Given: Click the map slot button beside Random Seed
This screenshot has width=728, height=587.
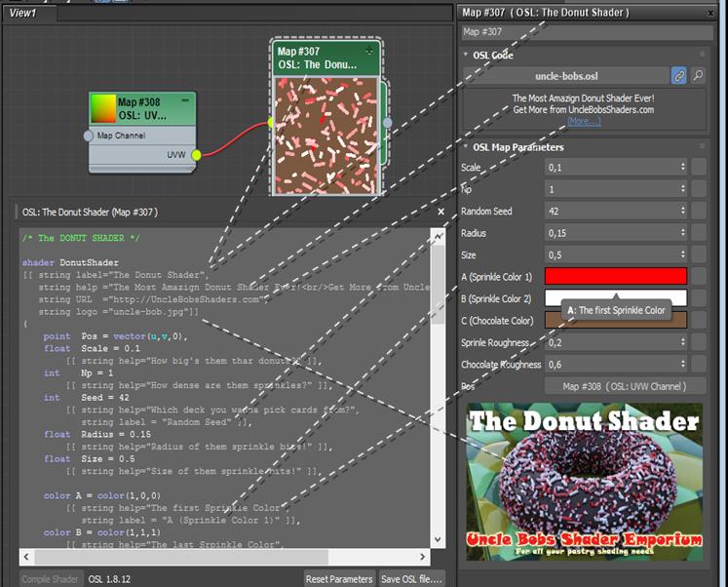Looking at the screenshot, I should pyautogui.click(x=699, y=211).
